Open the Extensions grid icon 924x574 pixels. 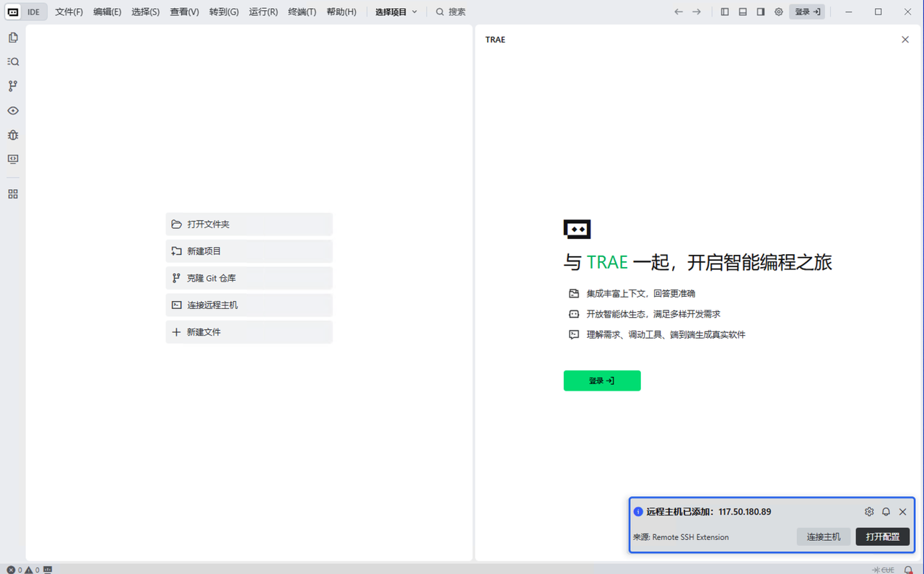click(13, 194)
